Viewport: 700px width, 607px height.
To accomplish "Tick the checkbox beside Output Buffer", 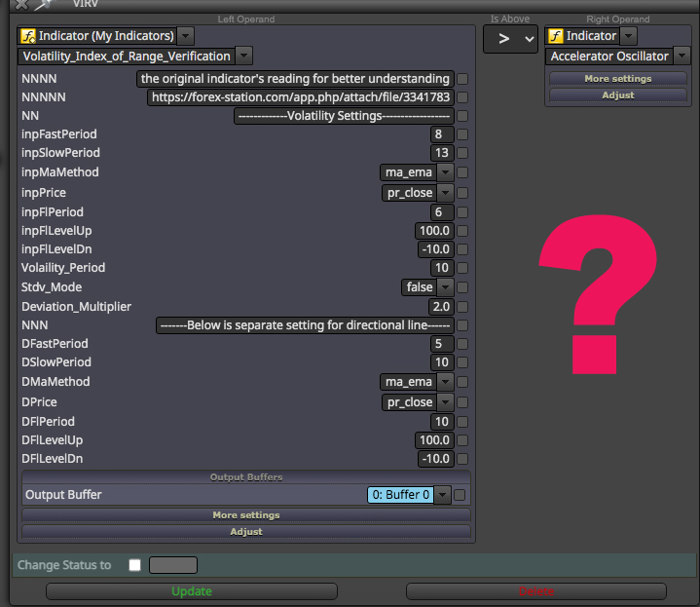I will tap(460, 495).
